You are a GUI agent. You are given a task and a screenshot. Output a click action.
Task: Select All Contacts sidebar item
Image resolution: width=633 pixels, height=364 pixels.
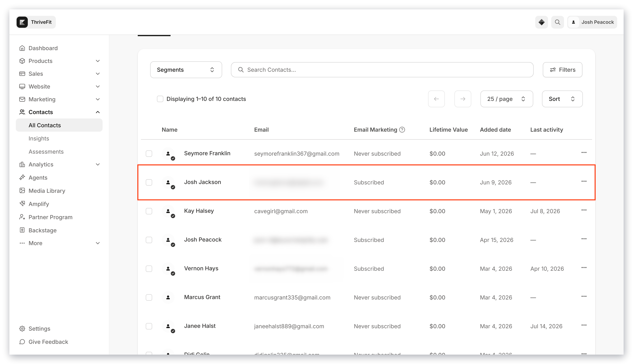click(59, 125)
